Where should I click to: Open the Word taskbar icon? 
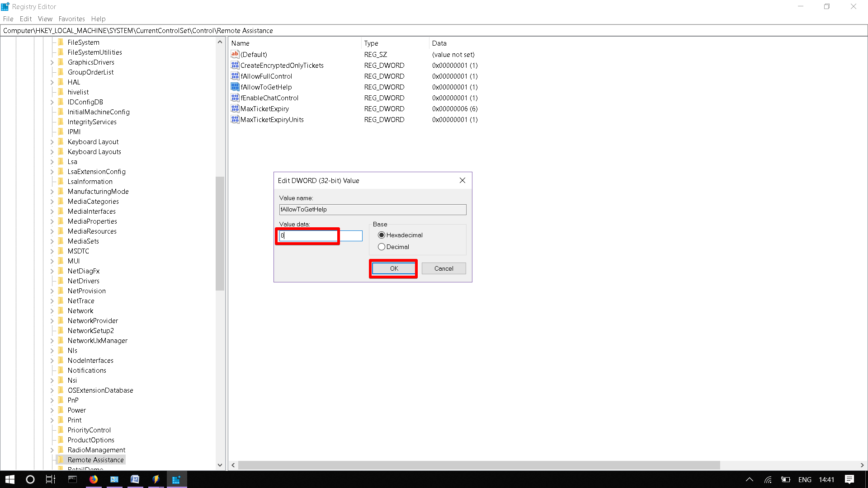[x=135, y=479]
